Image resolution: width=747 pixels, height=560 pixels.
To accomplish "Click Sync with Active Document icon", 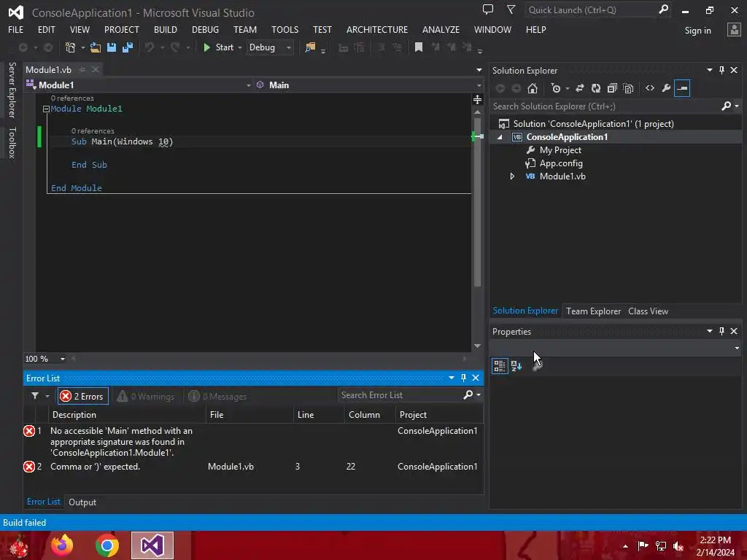I will click(580, 88).
